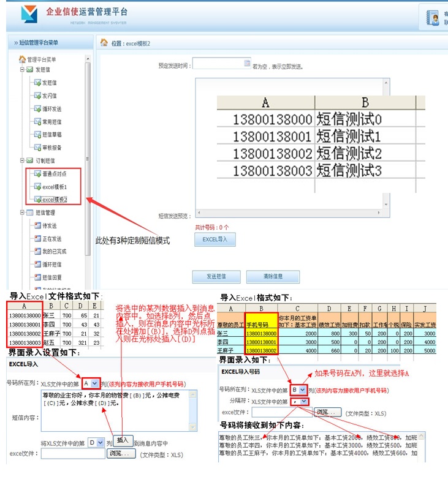448x482 pixels.
Task: Click the mail icon for 循环发送
Action: tap(37, 109)
